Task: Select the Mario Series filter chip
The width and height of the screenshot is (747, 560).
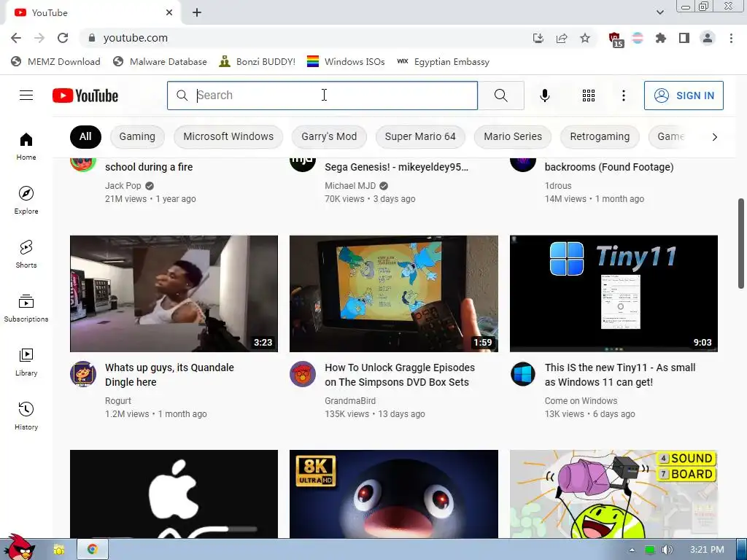Action: [513, 136]
